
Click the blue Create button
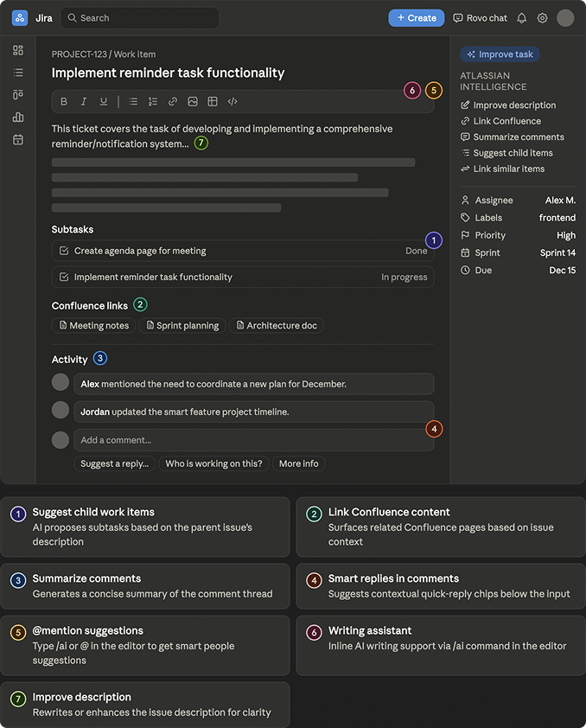(417, 18)
